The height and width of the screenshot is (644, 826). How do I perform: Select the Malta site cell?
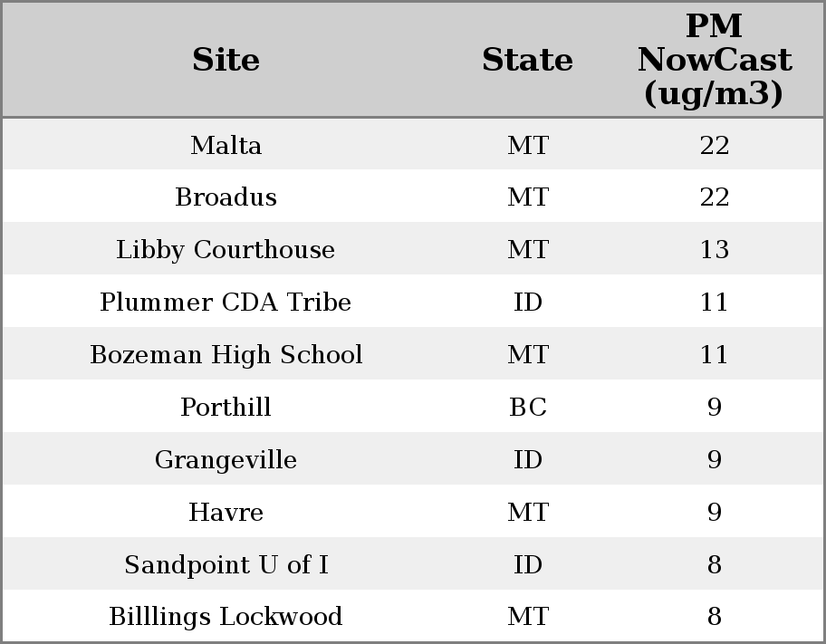click(226, 145)
